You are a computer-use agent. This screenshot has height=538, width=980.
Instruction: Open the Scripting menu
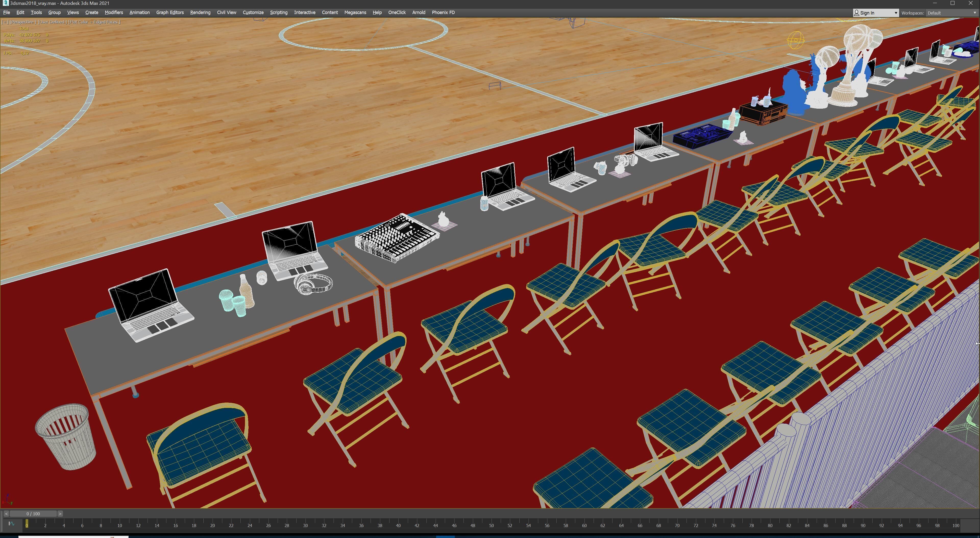coord(278,12)
